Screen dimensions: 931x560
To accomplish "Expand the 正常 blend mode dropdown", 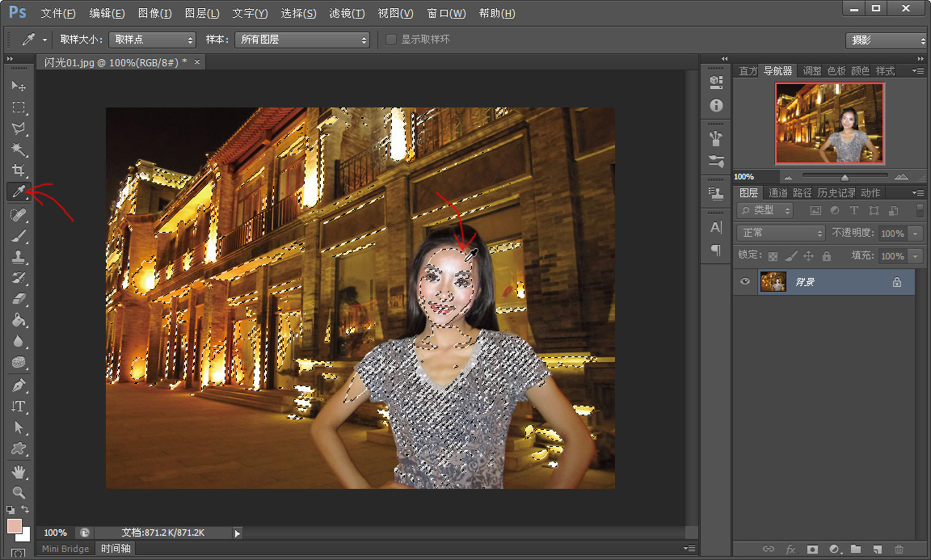I will click(781, 233).
